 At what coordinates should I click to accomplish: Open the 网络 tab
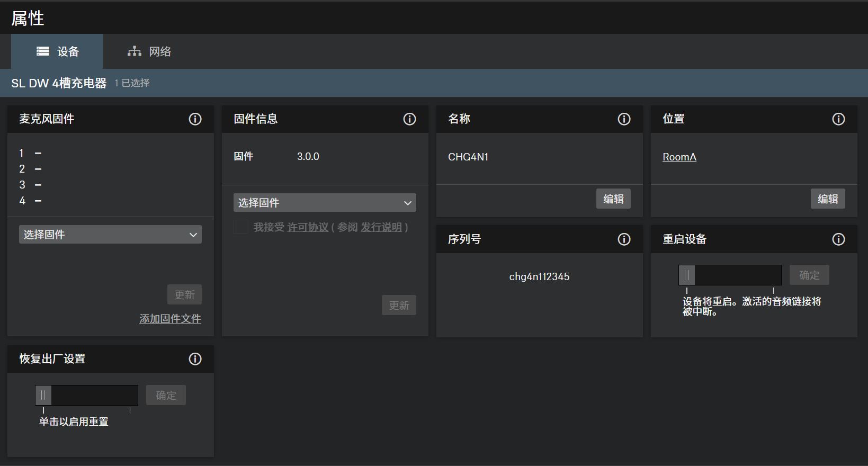click(149, 51)
